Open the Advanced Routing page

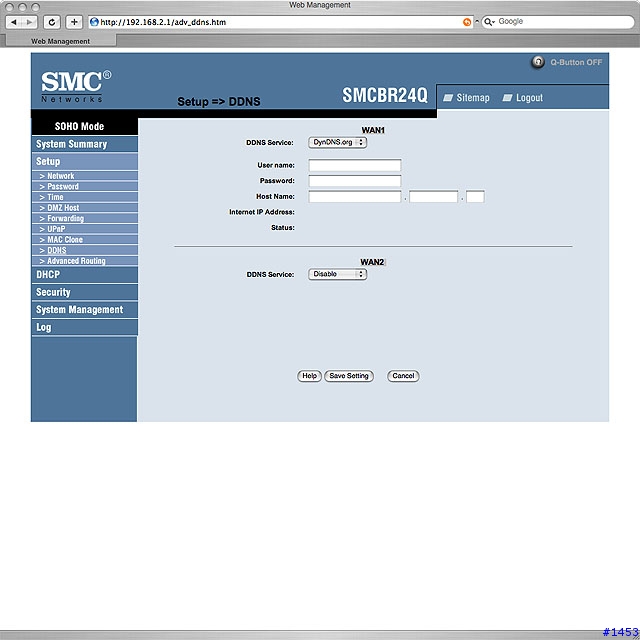[x=85, y=261]
